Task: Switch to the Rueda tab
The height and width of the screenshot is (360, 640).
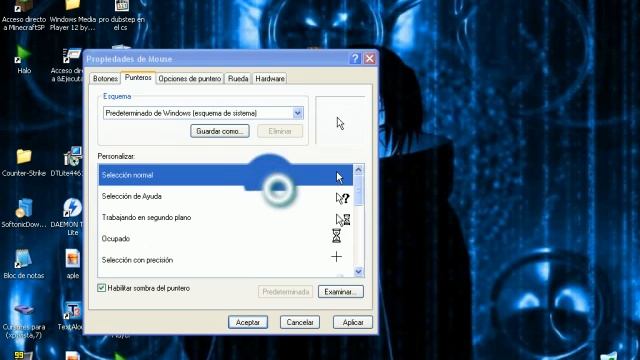Action: (x=238, y=78)
